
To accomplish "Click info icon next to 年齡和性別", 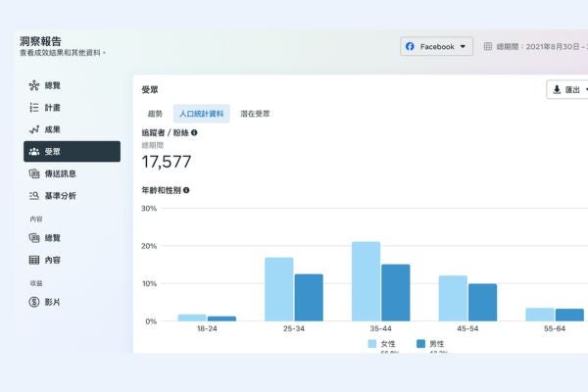I will 186,190.
